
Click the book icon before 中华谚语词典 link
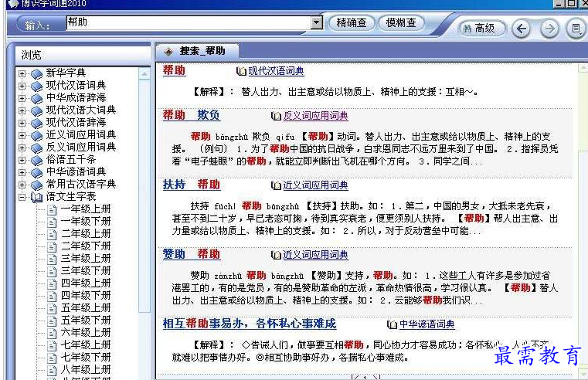[x=392, y=324]
